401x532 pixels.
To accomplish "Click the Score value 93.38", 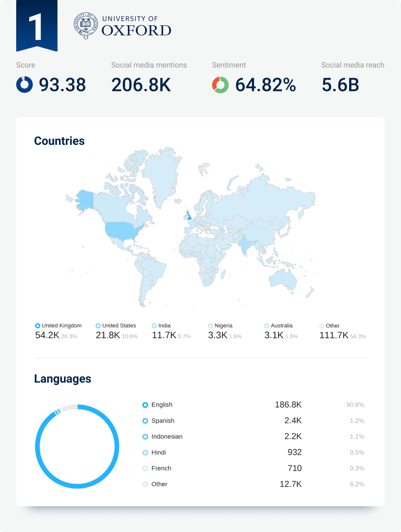I will tap(62, 85).
